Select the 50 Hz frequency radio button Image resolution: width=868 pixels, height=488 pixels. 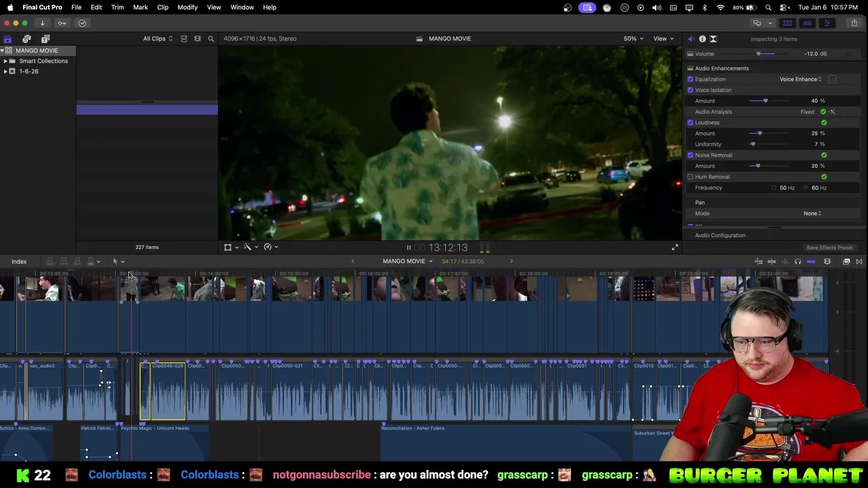click(774, 188)
